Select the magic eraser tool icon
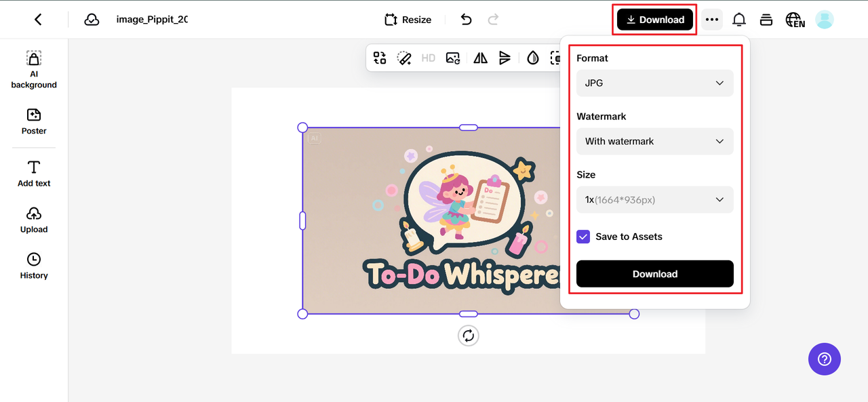Screen dimensions: 868x402 tap(404, 58)
